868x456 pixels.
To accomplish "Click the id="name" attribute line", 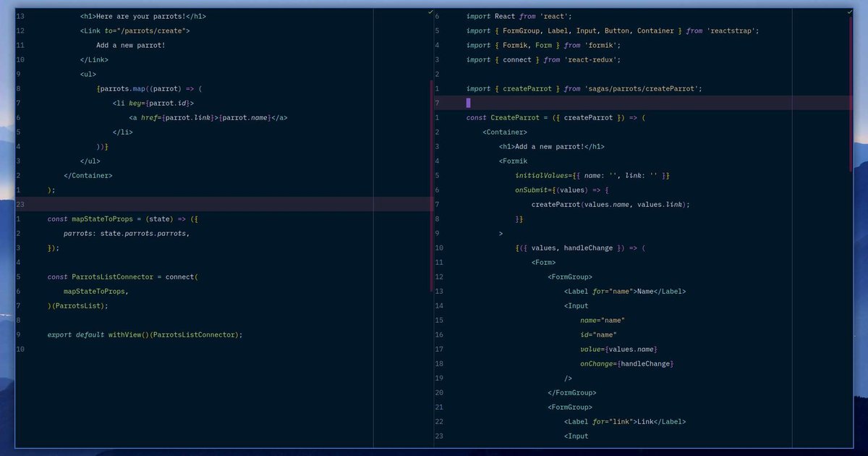I will [x=598, y=334].
